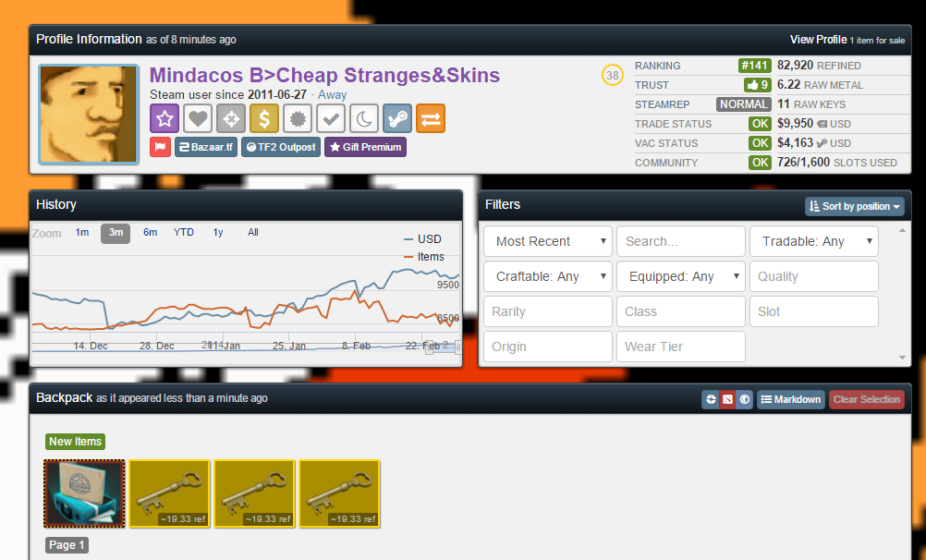Expand the Most Recent dropdown

547,241
